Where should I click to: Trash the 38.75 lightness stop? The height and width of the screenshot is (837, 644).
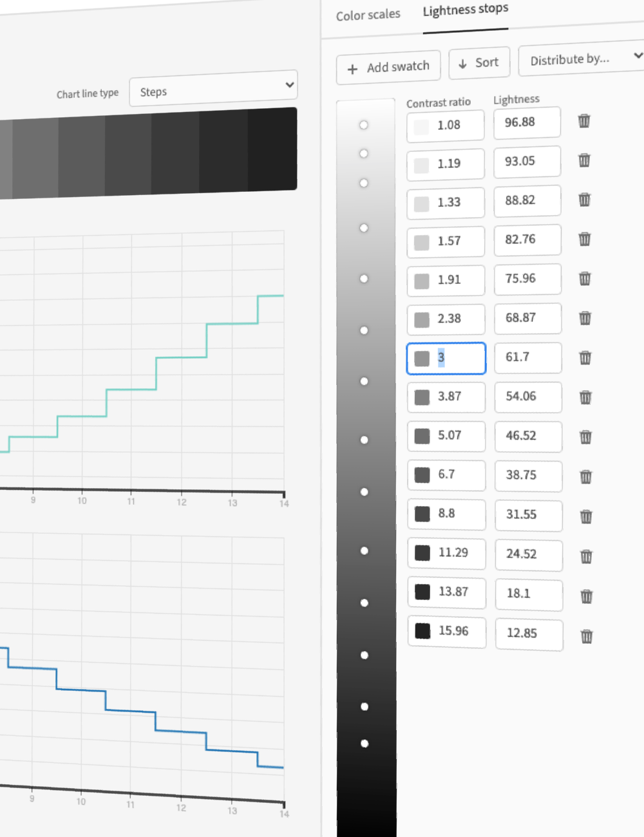click(586, 476)
